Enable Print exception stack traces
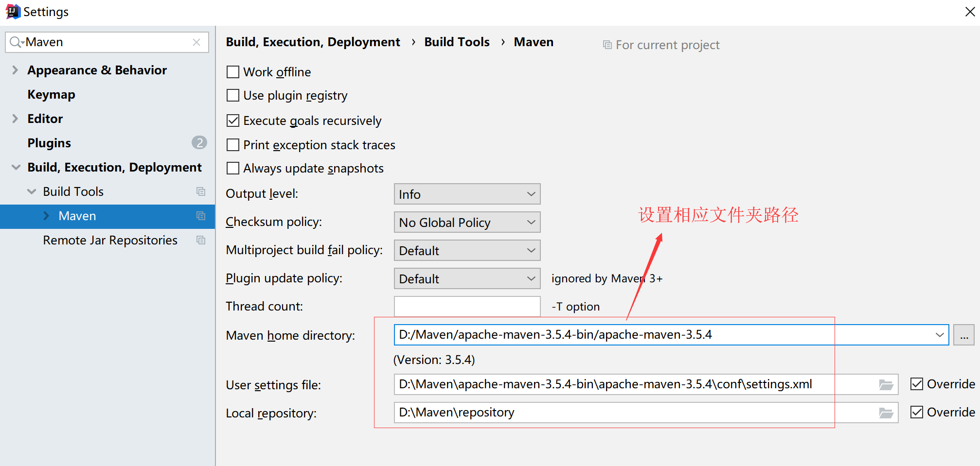 point(233,145)
